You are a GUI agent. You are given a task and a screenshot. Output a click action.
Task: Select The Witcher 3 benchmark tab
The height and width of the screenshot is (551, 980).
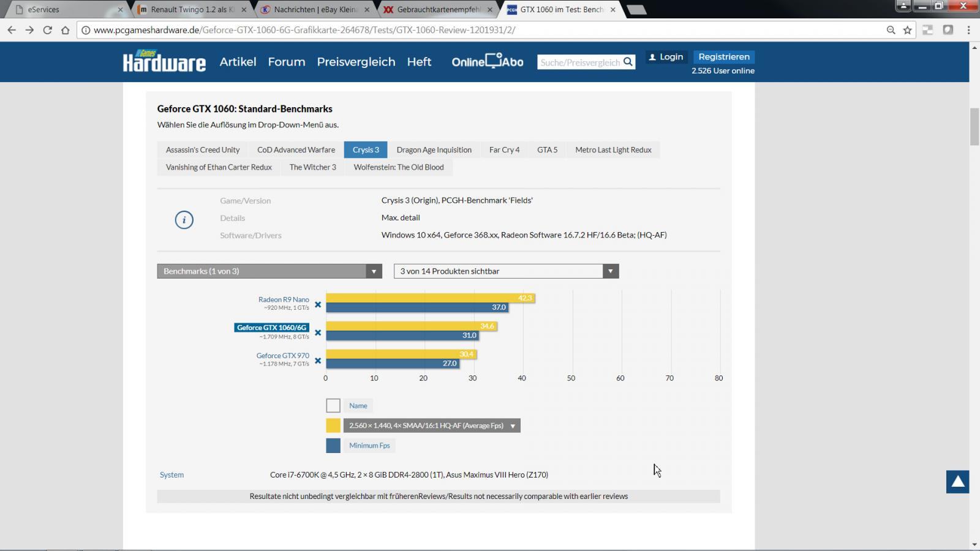click(x=312, y=167)
